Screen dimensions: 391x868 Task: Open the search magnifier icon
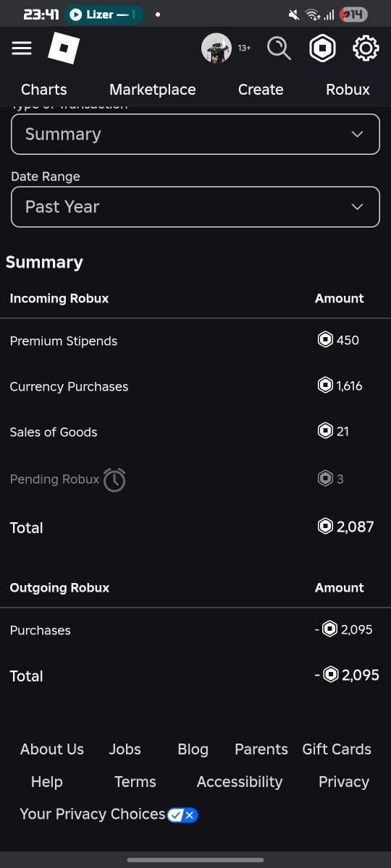(x=279, y=48)
